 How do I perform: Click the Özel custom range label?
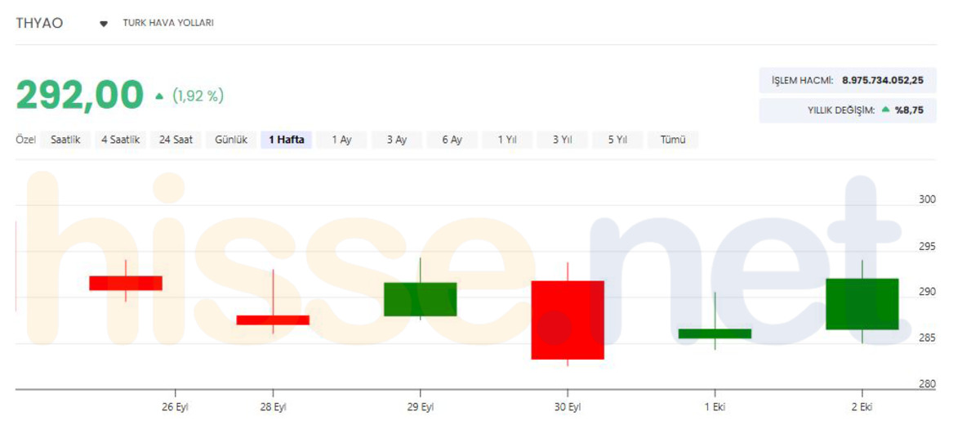(25, 140)
